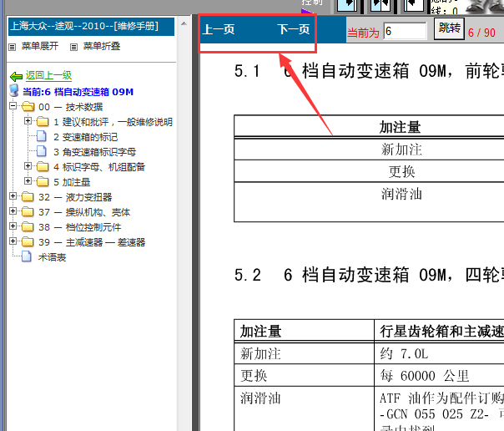The image size is (504, 431).
Task: Expand 39 — 主减速器 — 差速器 node
Action: tap(13, 241)
